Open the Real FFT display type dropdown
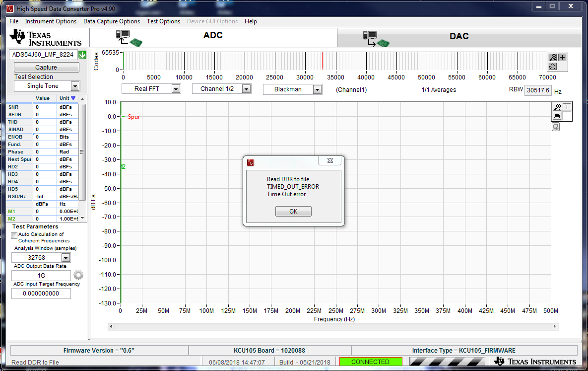 pyautogui.click(x=176, y=89)
